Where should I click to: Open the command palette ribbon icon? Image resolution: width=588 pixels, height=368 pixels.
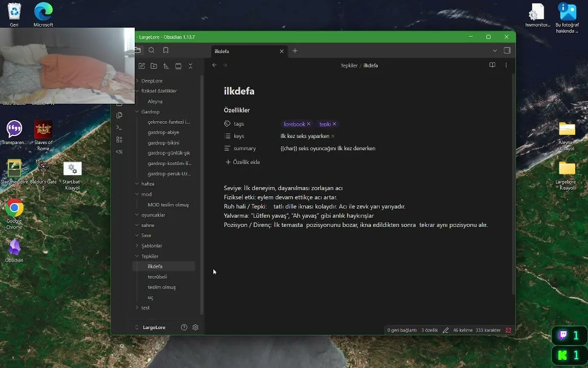pos(119,127)
